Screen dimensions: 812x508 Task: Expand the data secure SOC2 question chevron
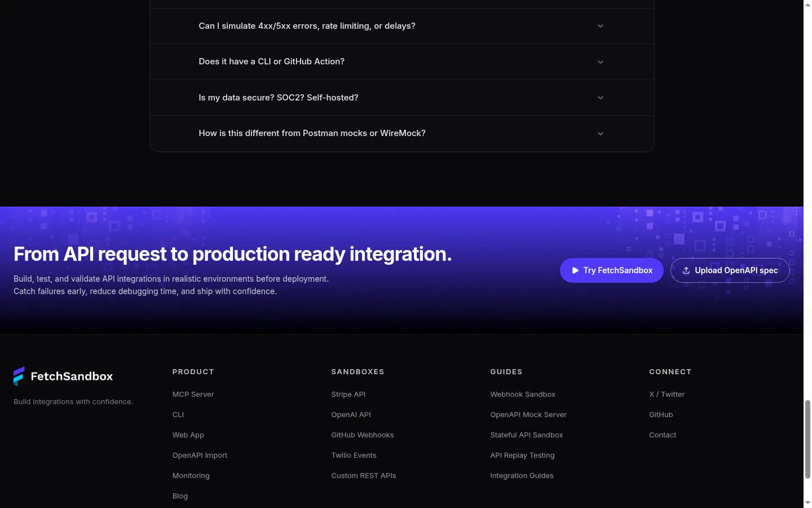pos(601,98)
